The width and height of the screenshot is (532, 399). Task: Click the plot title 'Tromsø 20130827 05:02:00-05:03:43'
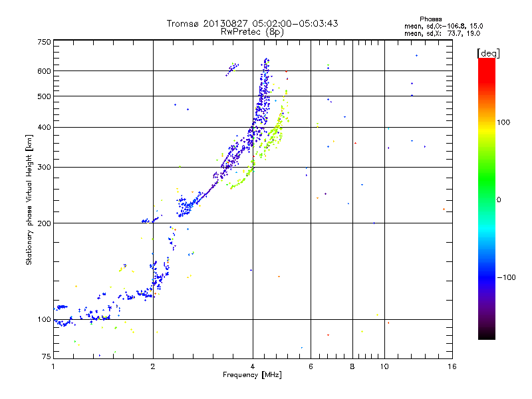pos(252,23)
